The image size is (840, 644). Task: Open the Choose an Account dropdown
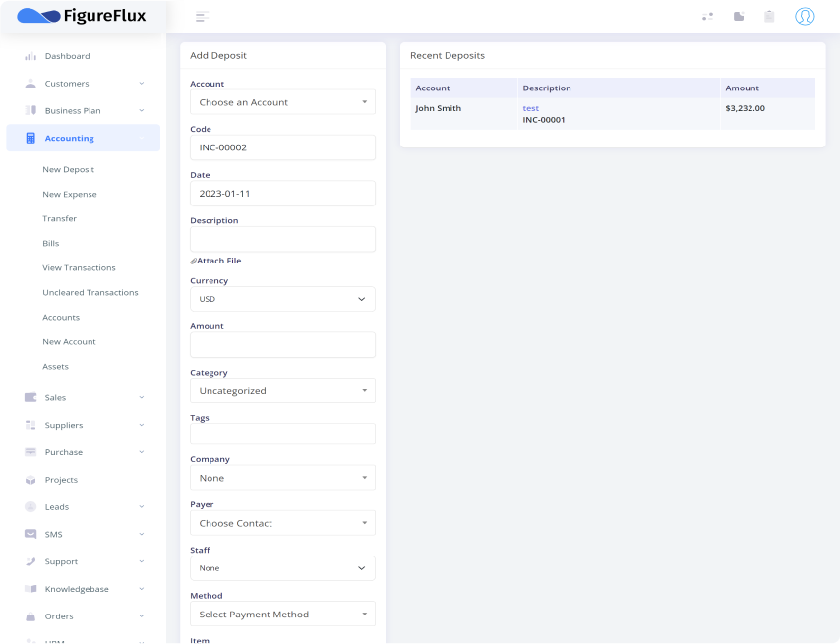point(282,102)
